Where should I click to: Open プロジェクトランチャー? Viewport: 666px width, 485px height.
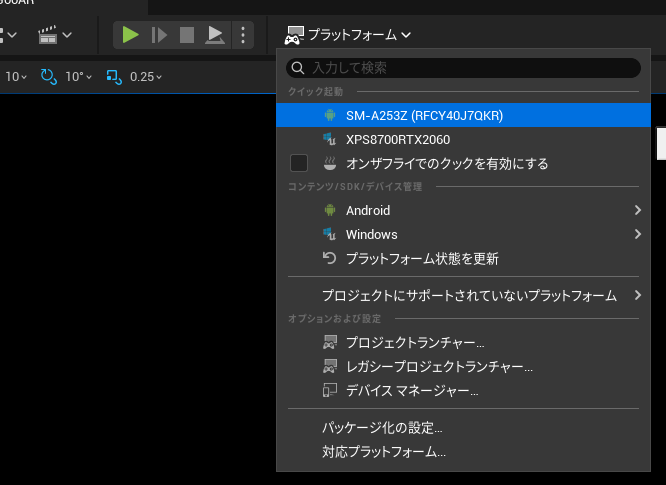414,343
